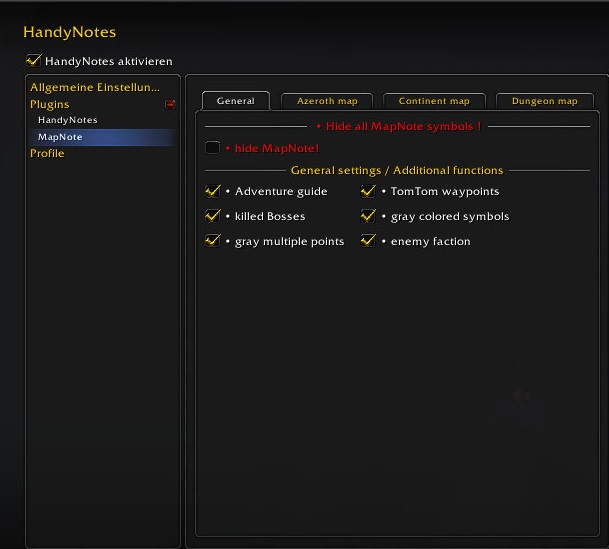Disable the killed Bosses option
This screenshot has width=609, height=549.
point(213,216)
